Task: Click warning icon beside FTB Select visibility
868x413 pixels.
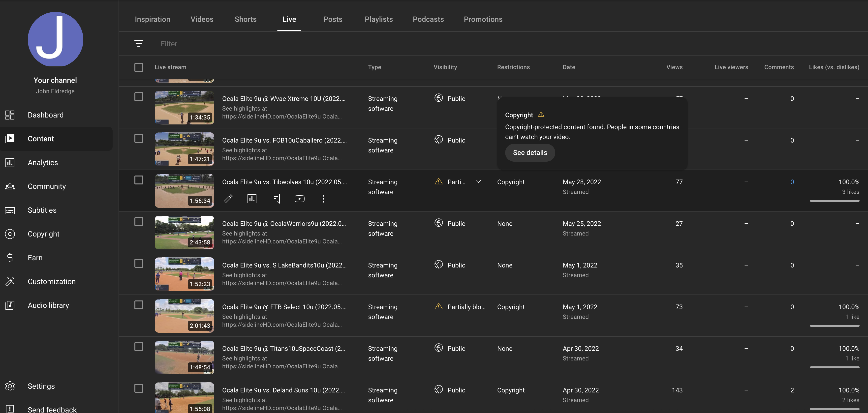Action: [439, 307]
